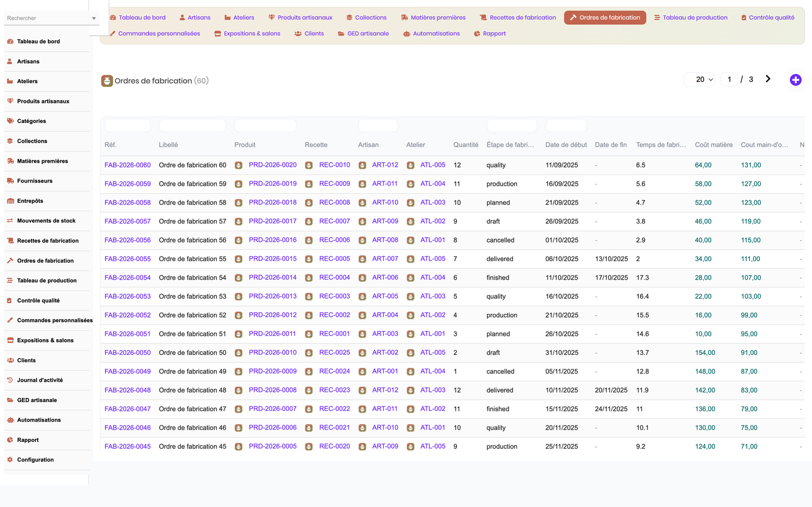Click the 'Ordre de fabrication 49' cell
This screenshot has width=812, height=507.
point(193,372)
